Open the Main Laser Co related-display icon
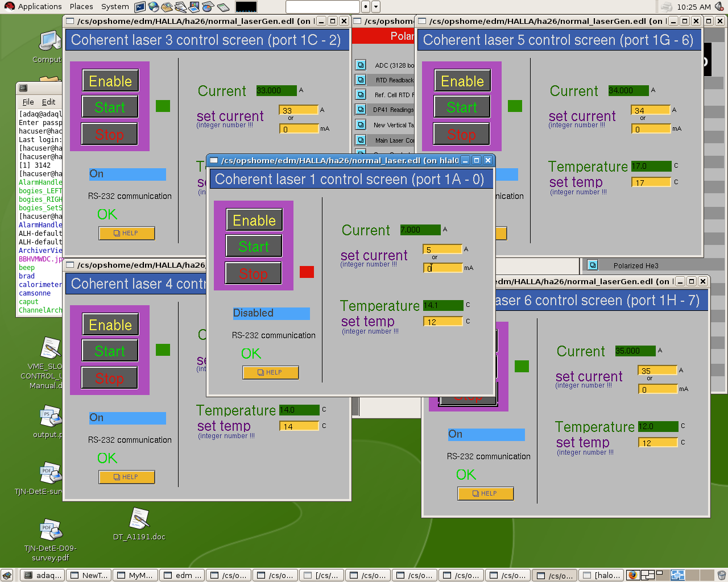Image resolution: width=728 pixels, height=582 pixels. coord(361,139)
